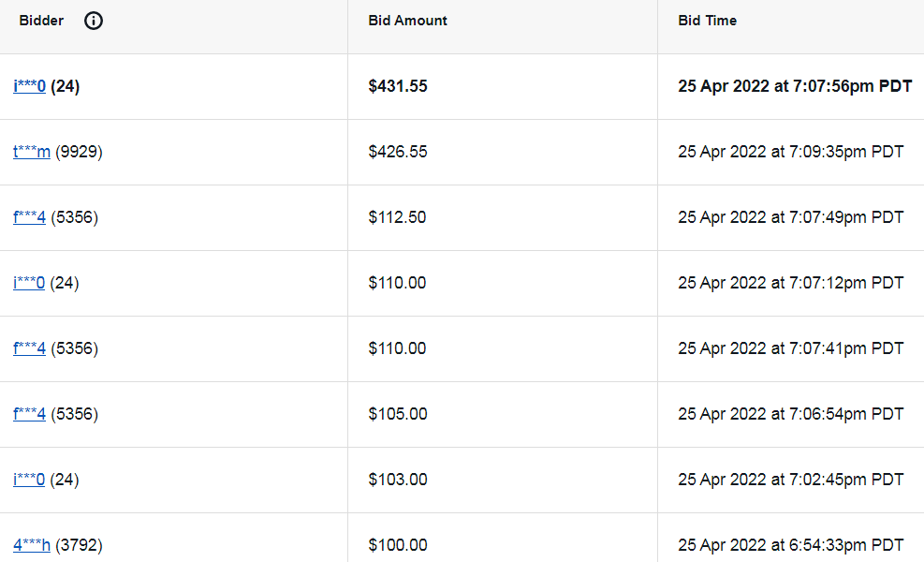Open bidder i***0 with $431.55 bid
The height and width of the screenshot is (562, 924).
(29, 86)
